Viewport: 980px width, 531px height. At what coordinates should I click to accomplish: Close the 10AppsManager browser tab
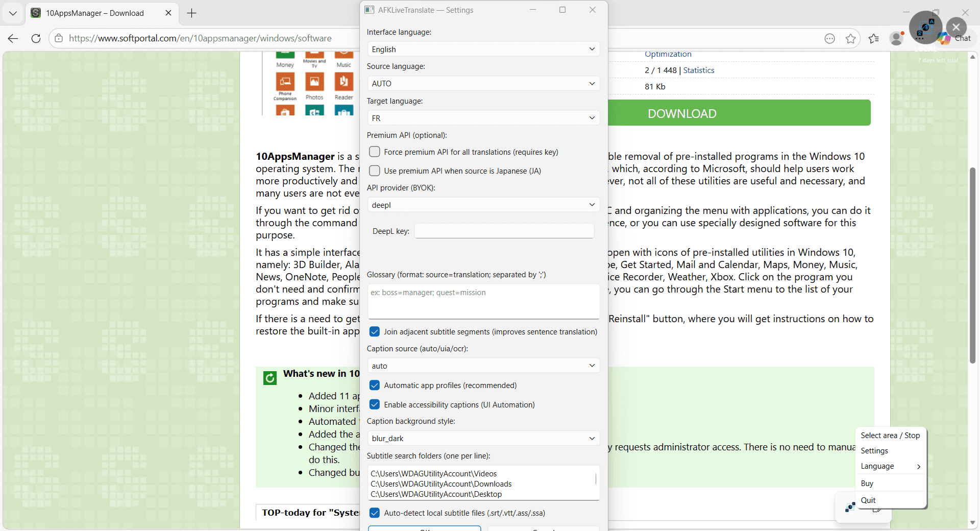coord(168,13)
